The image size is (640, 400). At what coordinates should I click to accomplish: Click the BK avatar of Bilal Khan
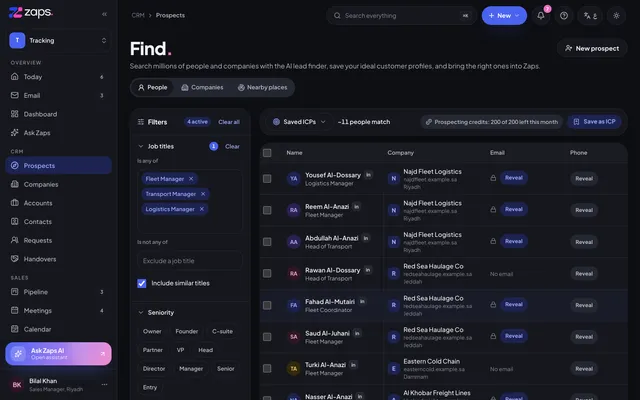[17, 384]
